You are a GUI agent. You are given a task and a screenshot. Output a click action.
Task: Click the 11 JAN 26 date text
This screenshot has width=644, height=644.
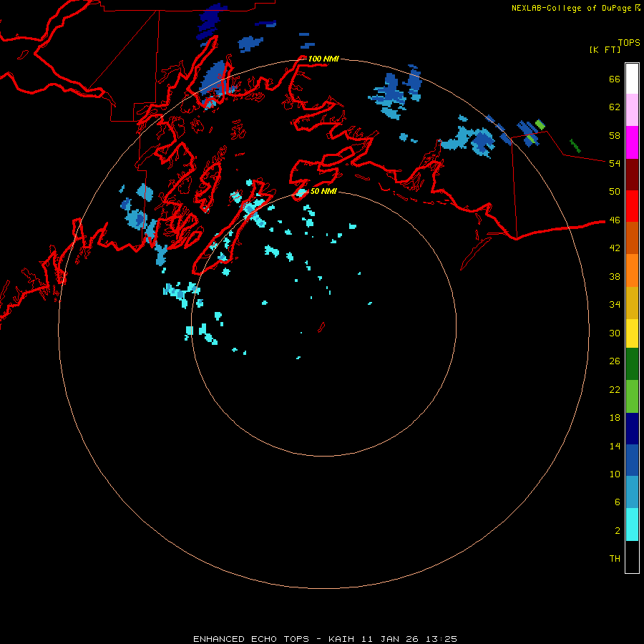(389, 639)
